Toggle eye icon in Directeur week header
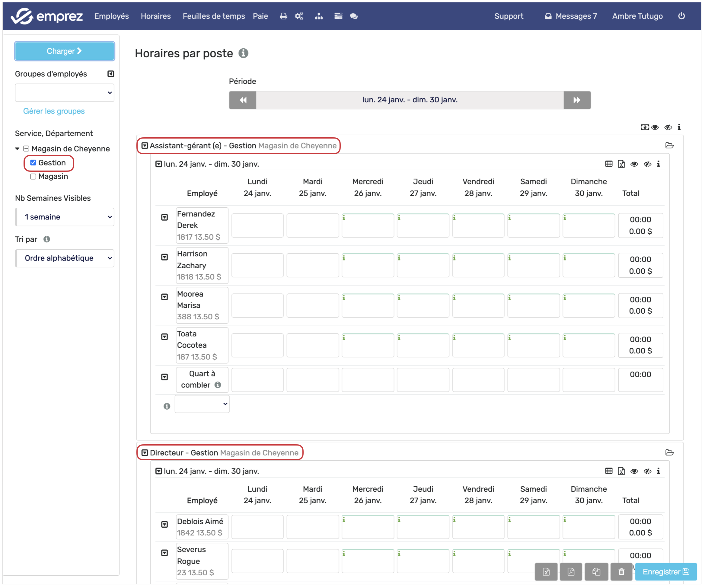The image size is (705, 588). [634, 471]
